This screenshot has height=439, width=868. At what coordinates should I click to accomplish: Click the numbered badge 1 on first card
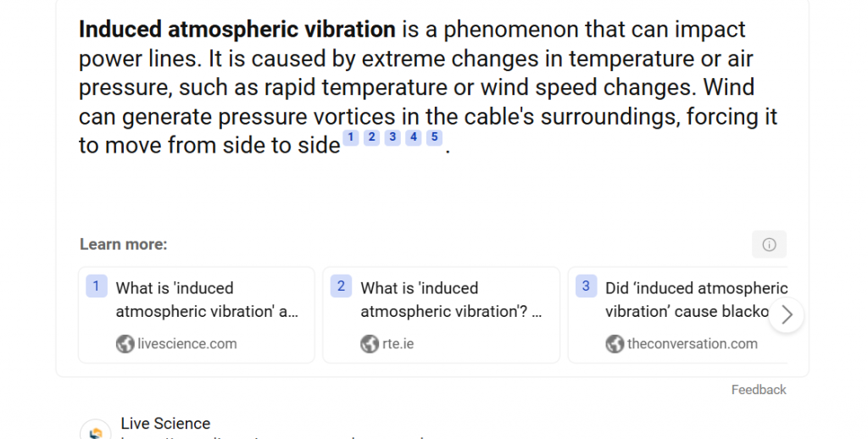[96, 286]
